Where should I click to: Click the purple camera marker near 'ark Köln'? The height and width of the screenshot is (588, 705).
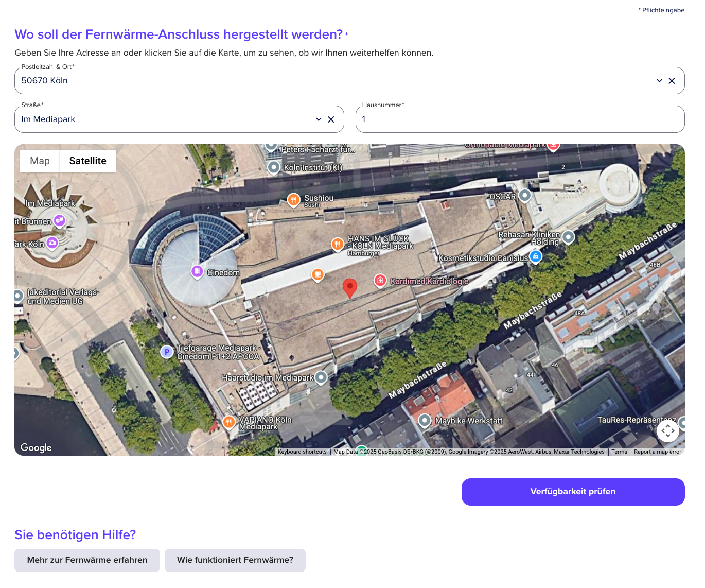[52, 243]
